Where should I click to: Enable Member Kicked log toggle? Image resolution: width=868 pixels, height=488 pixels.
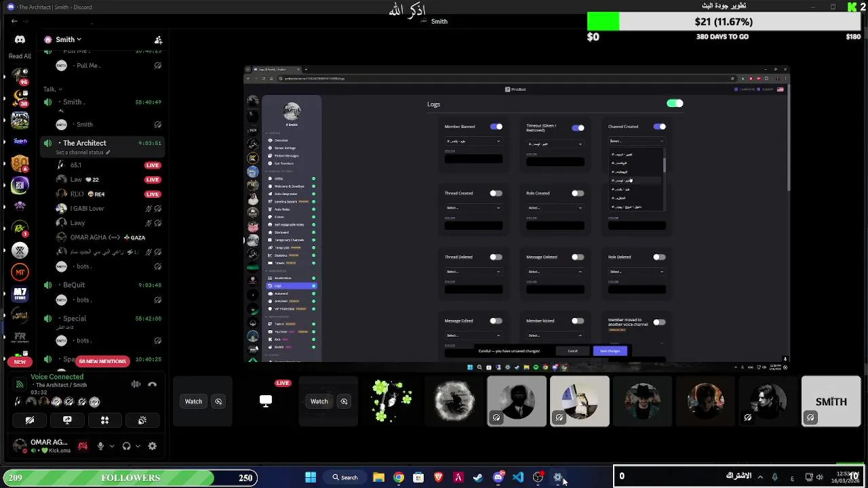click(578, 321)
